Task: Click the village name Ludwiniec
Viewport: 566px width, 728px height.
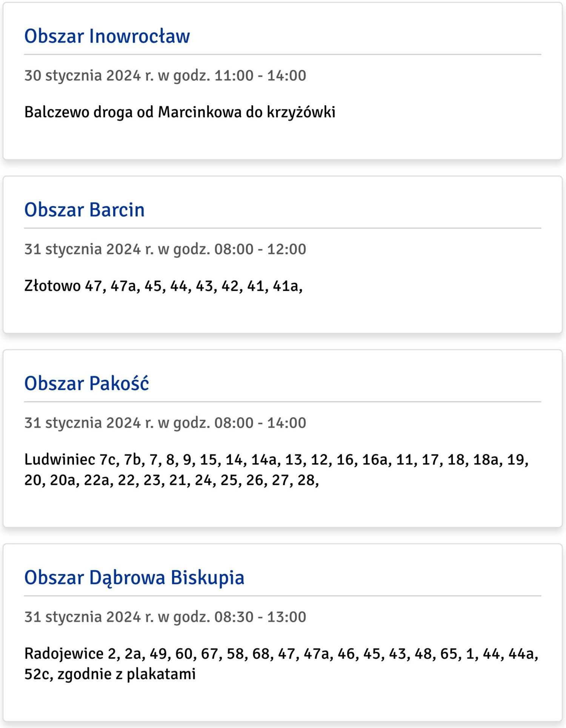Action: tap(60, 459)
